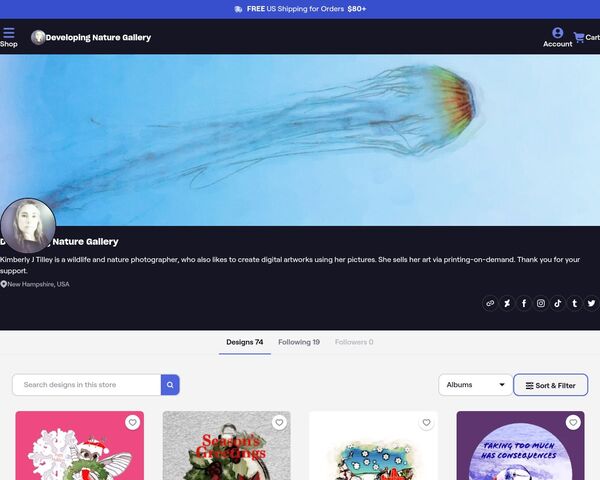Click the Developing Nature Gallery header title
The width and height of the screenshot is (600, 480).
click(98, 38)
